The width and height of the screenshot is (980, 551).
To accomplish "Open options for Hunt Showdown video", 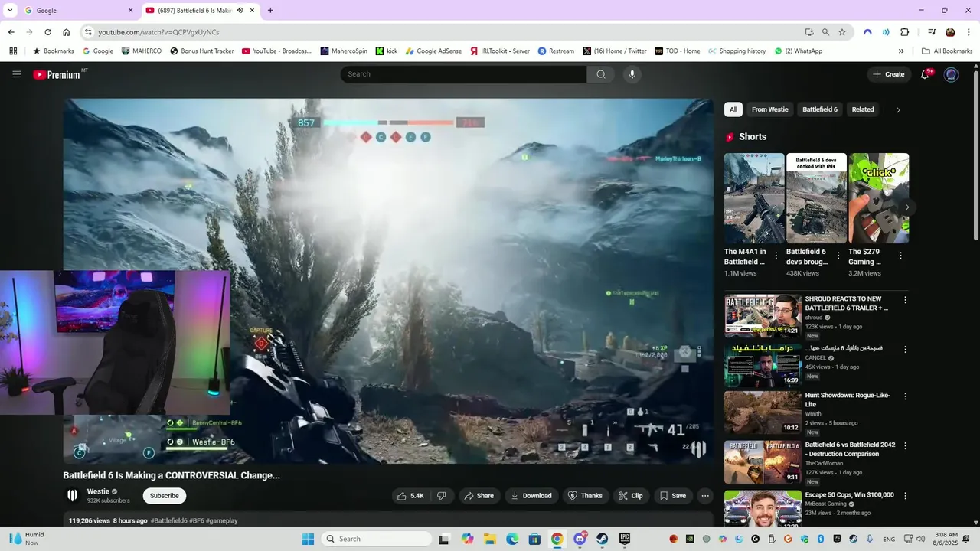I will coord(905,396).
